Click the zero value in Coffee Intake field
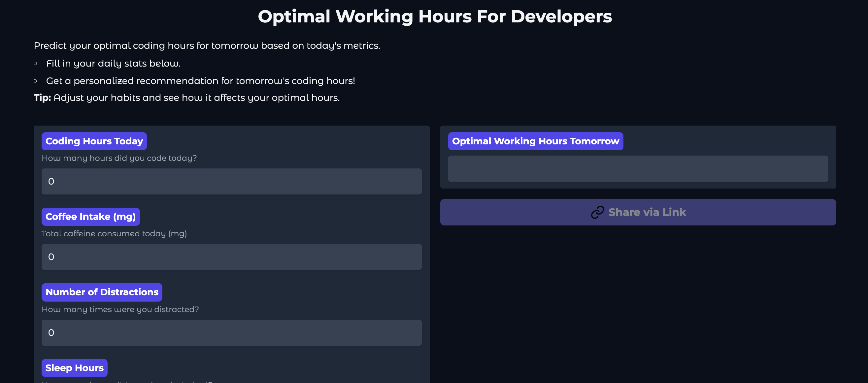Image resolution: width=868 pixels, height=383 pixels. tap(51, 256)
